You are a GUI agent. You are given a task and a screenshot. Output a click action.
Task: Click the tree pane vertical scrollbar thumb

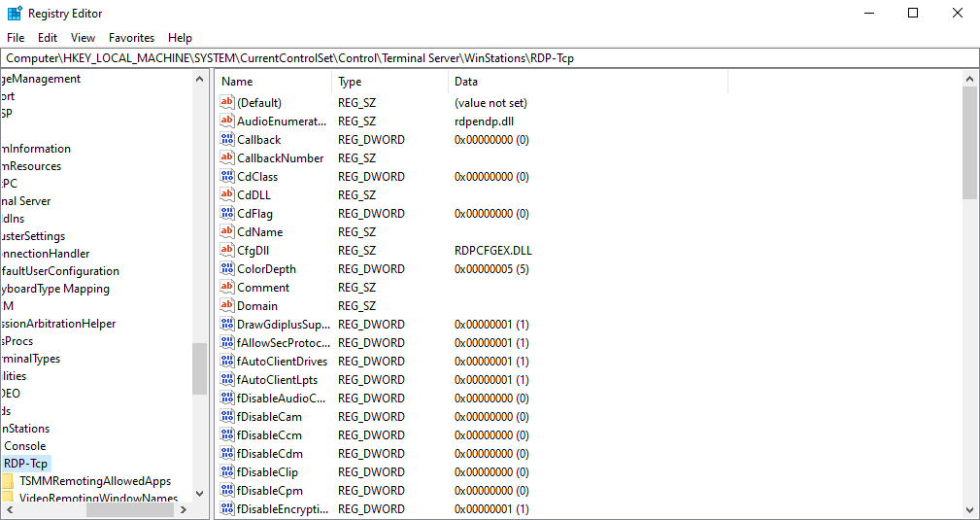pos(199,368)
